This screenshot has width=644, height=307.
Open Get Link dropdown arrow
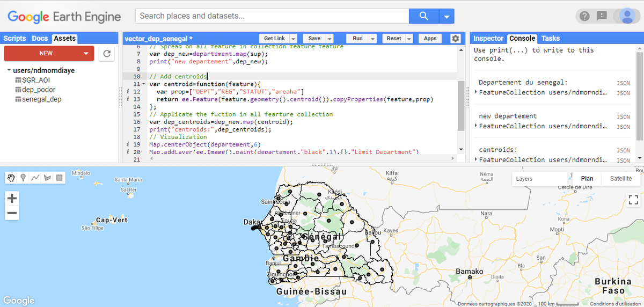pyautogui.click(x=294, y=39)
